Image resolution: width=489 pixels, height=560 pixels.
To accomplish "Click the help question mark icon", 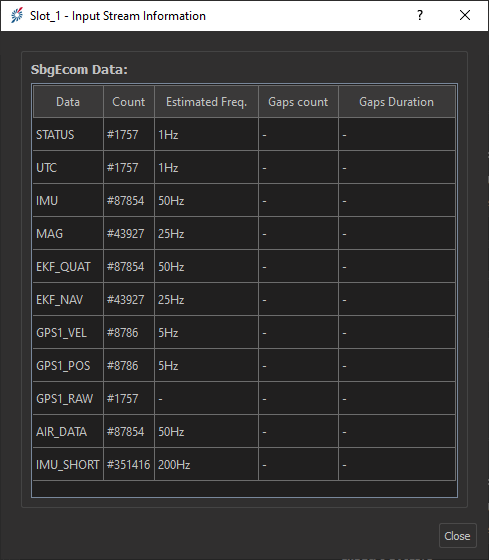I will [420, 15].
